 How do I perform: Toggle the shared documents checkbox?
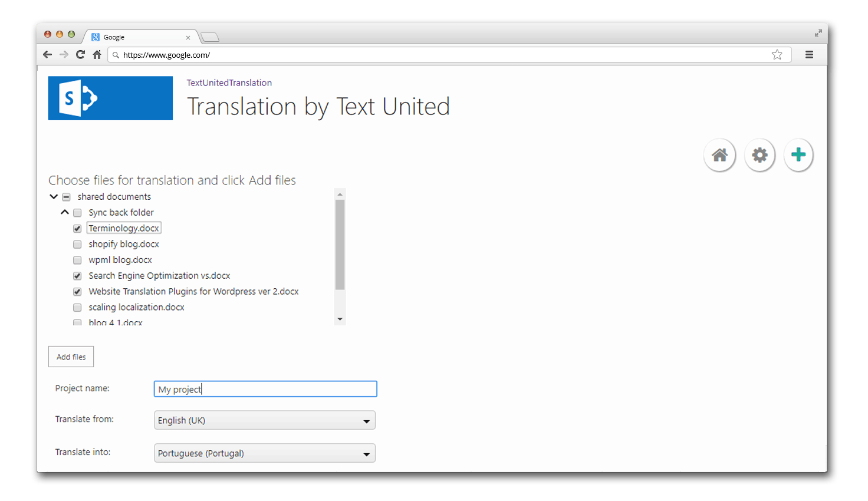67,197
